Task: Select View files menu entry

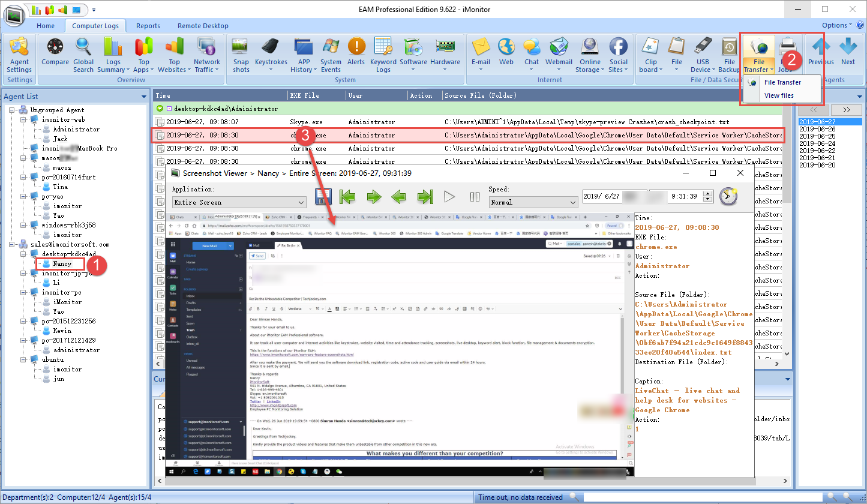Action: [779, 95]
